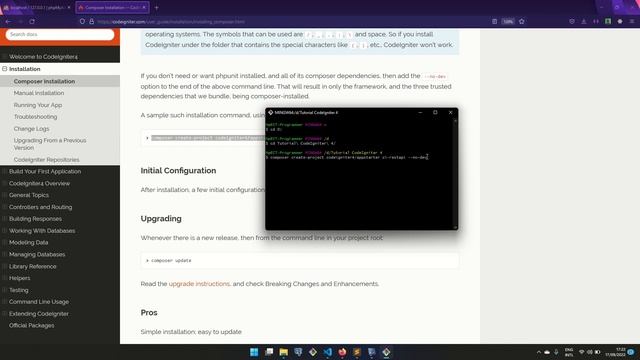Screen dimensions: 640x360
Task: Open Sublime Text from the taskbar
Action: (357, 352)
